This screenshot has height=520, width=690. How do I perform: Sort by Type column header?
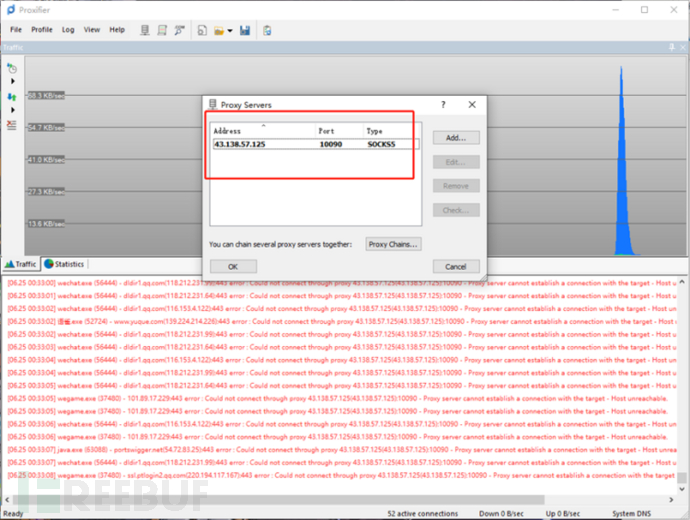coord(392,131)
